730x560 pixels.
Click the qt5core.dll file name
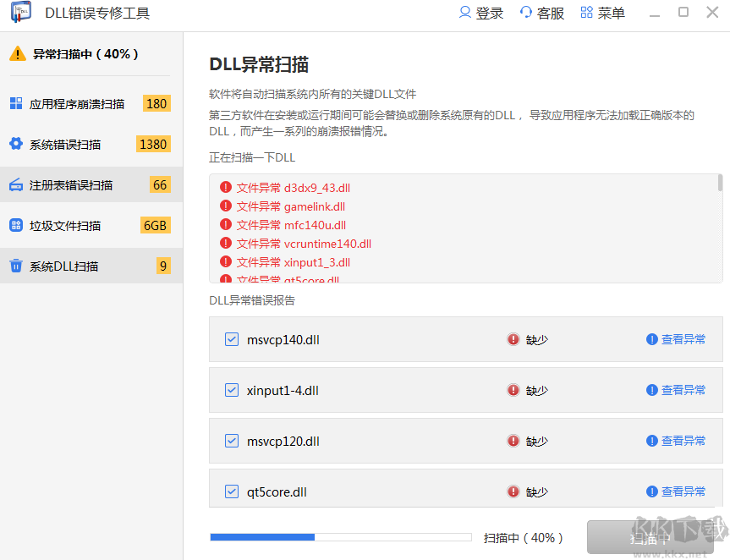pos(277,492)
